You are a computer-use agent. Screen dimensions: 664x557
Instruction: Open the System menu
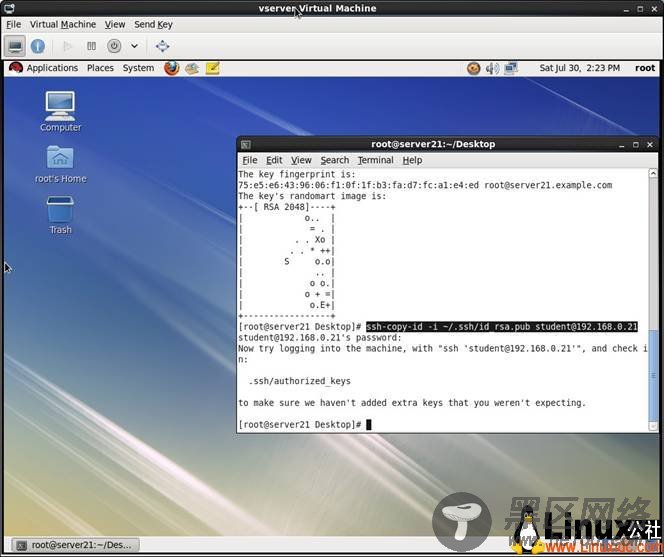point(138,68)
